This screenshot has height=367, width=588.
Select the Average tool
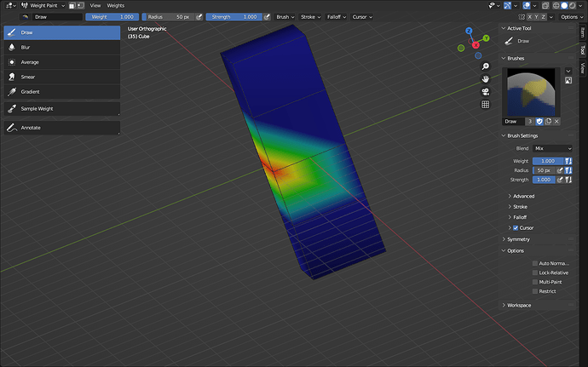tap(62, 62)
